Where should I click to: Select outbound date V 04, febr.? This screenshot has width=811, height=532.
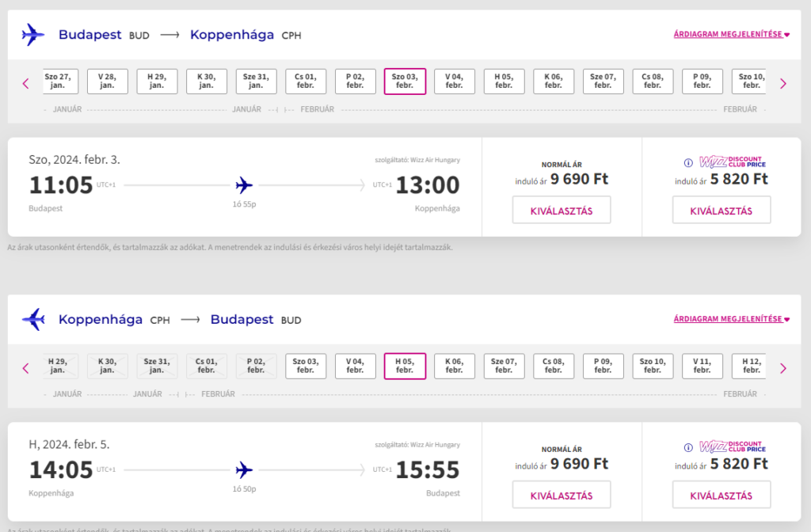pos(454,82)
